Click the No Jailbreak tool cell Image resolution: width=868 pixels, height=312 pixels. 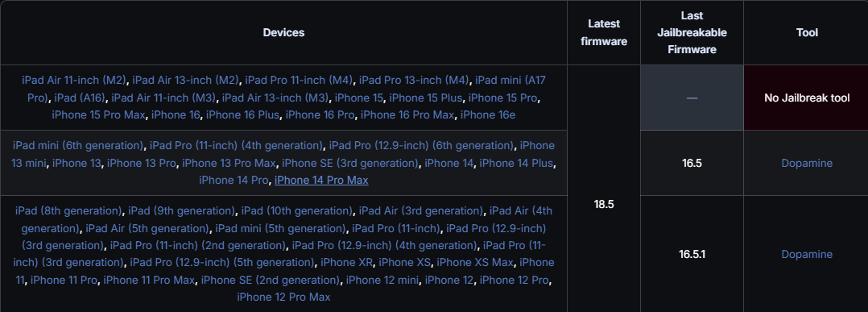(807, 98)
